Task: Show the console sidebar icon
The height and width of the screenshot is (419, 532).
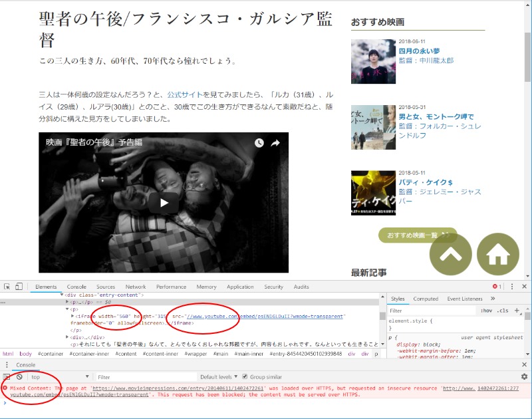Action: coord(7,376)
